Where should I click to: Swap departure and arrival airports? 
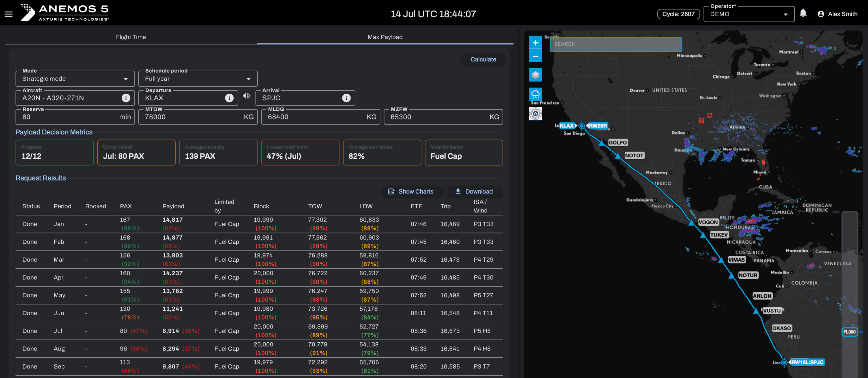point(246,96)
